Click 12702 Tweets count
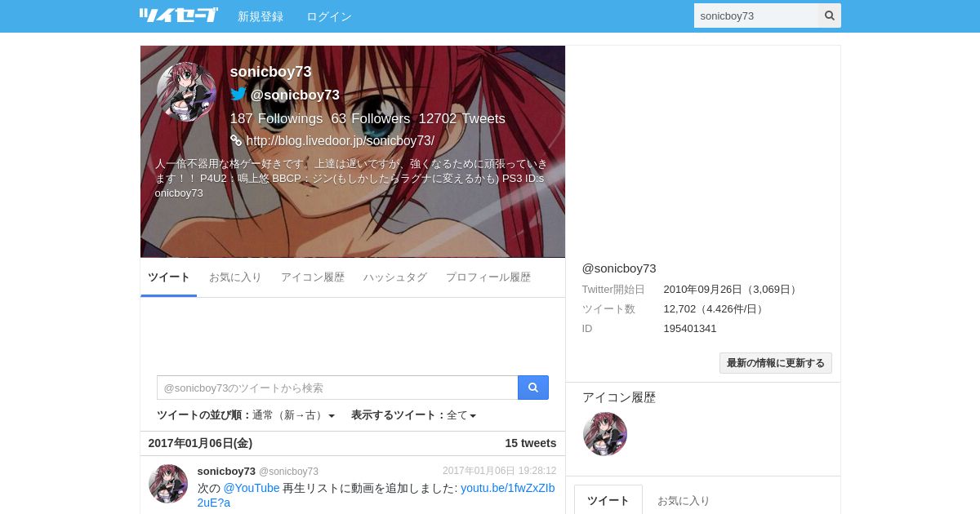The width and height of the screenshot is (980, 514). click(x=462, y=118)
